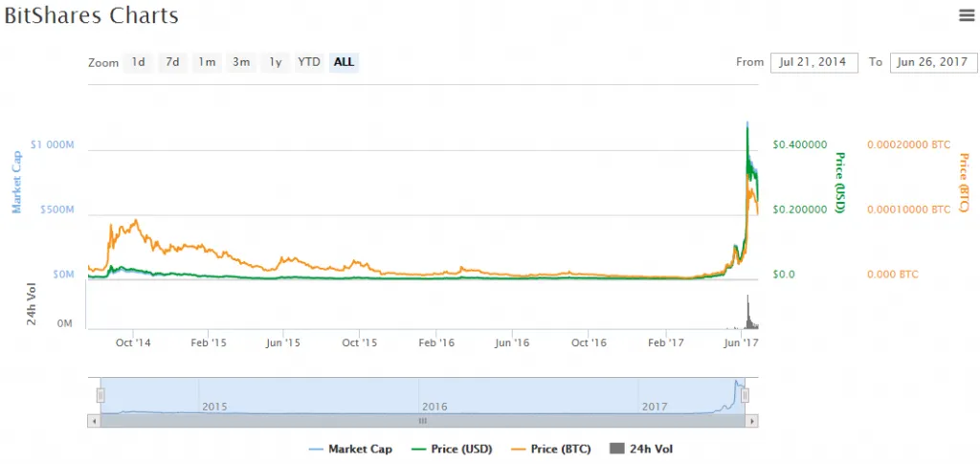Toggle the 24h Vol legend series
This screenshot has width=980, height=464.
[640, 449]
